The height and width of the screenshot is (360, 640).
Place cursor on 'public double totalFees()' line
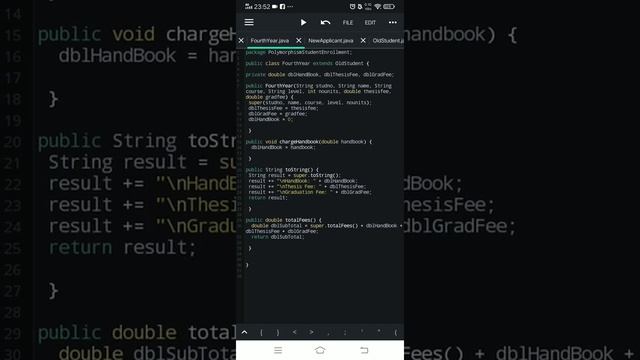point(283,220)
